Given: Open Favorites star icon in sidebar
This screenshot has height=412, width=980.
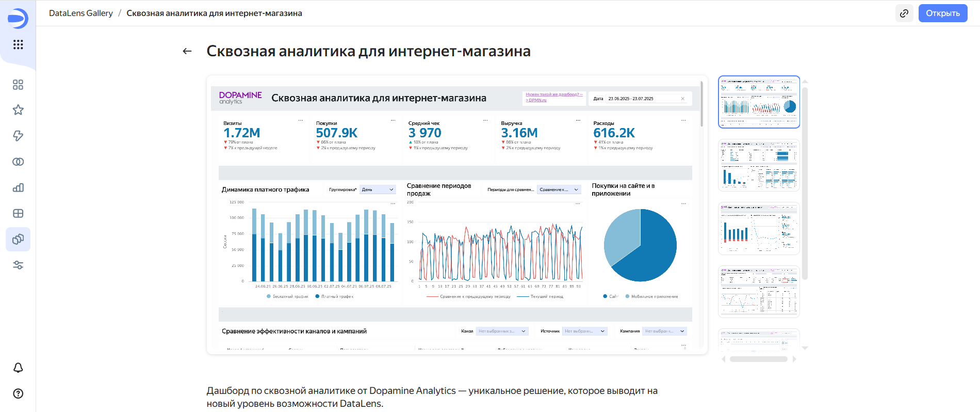Looking at the screenshot, I should pos(18,110).
